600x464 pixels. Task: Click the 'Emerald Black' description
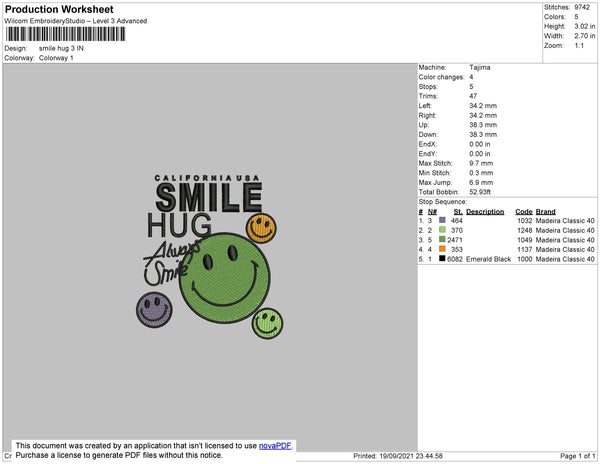488,259
